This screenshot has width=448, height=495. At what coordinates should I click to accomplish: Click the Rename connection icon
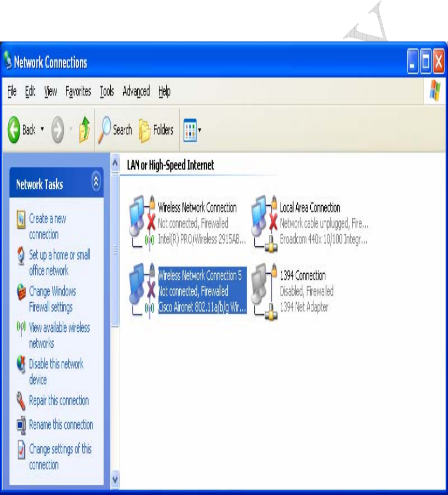coord(21,425)
